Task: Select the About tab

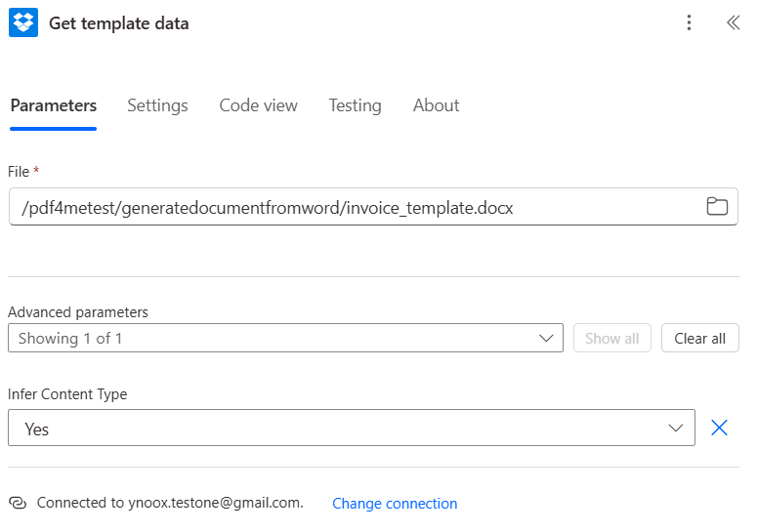Action: [436, 105]
